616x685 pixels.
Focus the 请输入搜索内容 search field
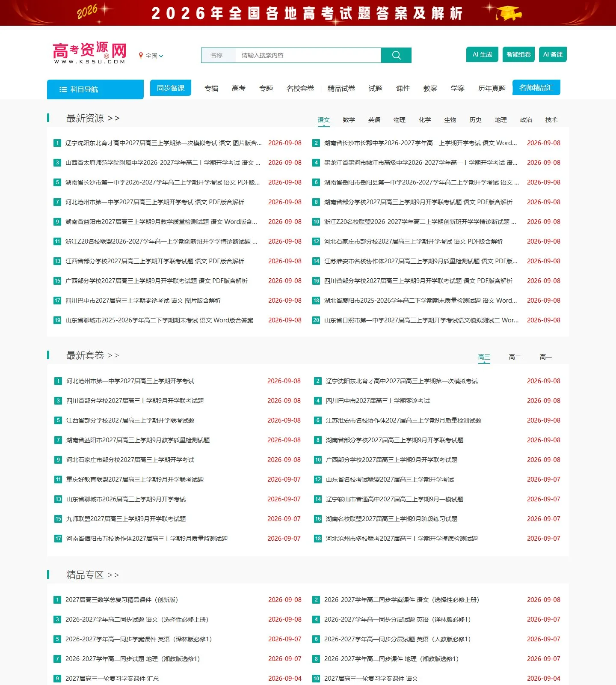coord(308,55)
